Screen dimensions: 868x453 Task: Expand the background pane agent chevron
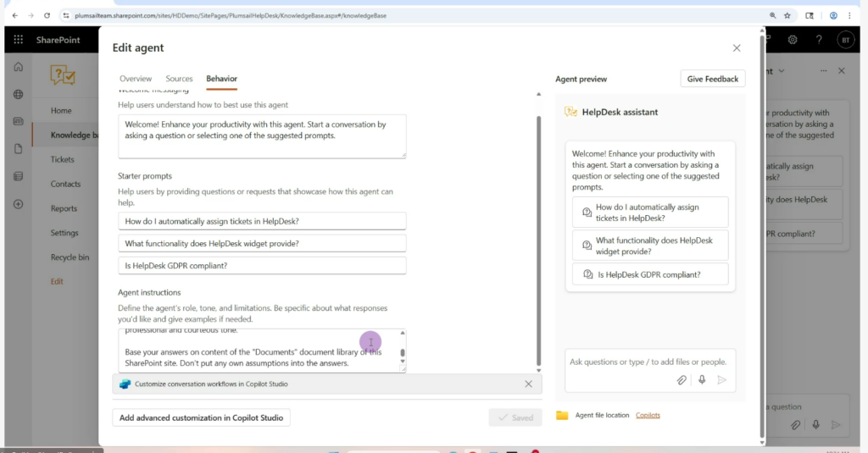click(781, 71)
